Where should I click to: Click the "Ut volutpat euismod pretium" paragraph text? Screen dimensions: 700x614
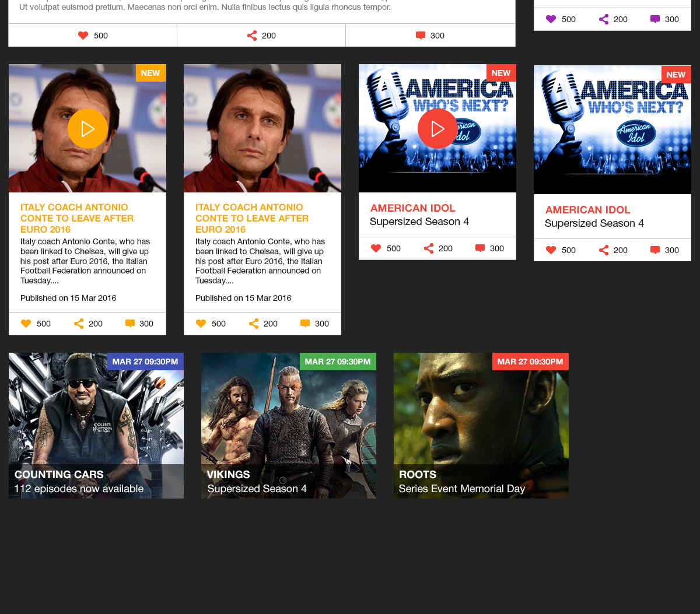[205, 7]
